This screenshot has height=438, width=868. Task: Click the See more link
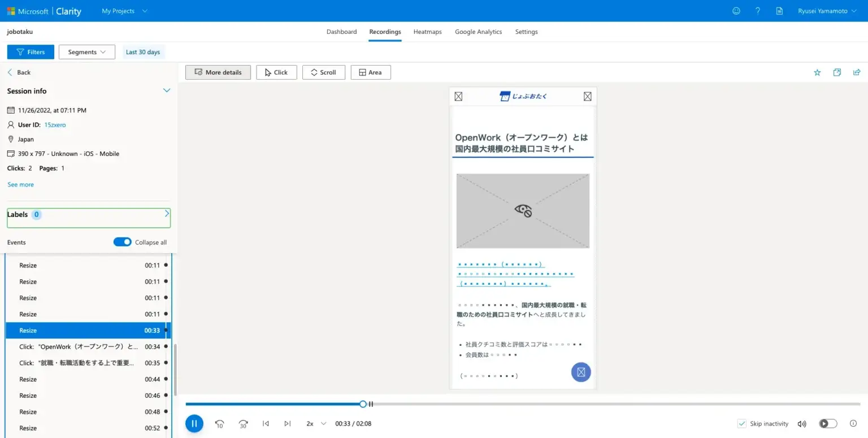click(20, 184)
